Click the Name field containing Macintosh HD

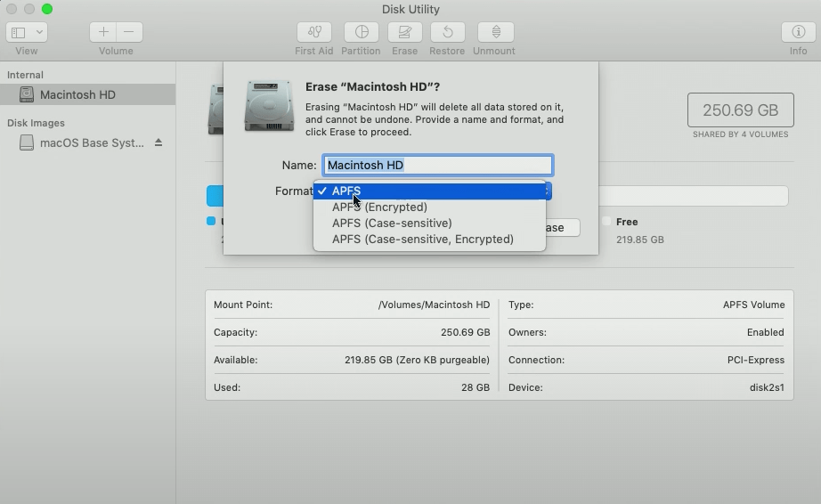[438, 166]
